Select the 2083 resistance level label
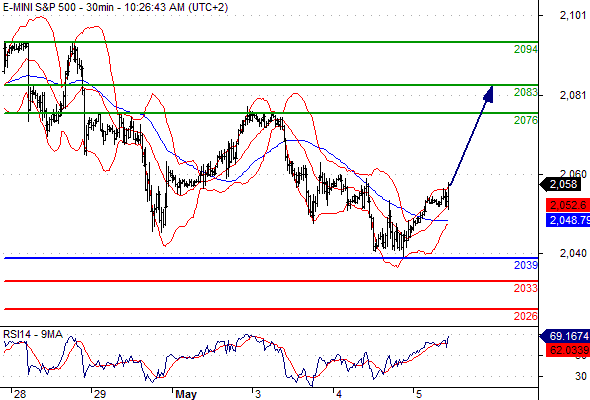Screen dimensions: 590x400 click(x=526, y=92)
